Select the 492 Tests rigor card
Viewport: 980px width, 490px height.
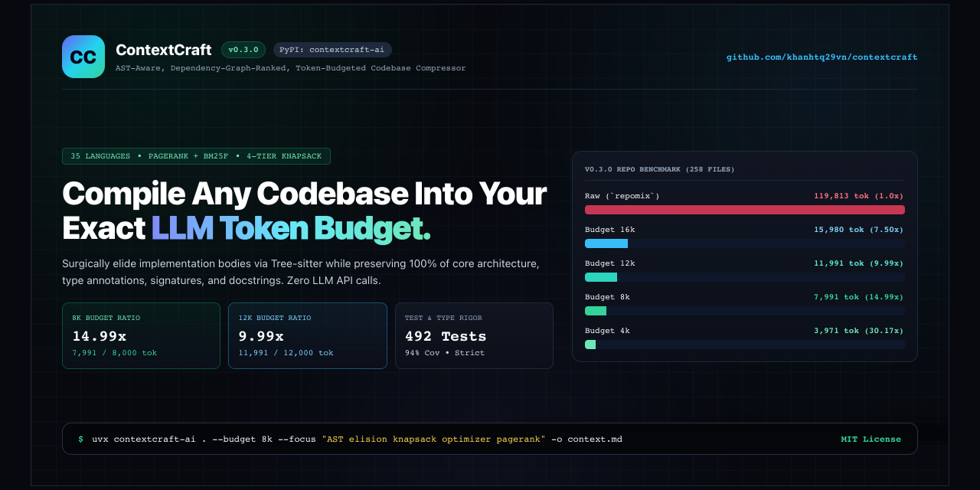click(x=474, y=336)
